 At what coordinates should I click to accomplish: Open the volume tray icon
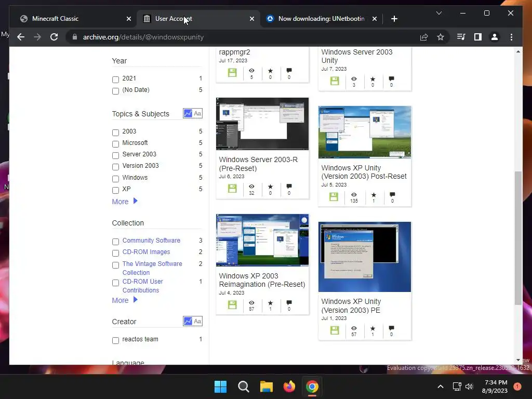click(x=469, y=387)
